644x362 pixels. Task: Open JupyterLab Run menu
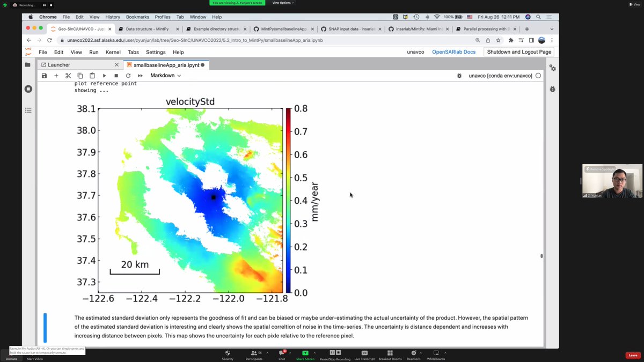[93, 52]
